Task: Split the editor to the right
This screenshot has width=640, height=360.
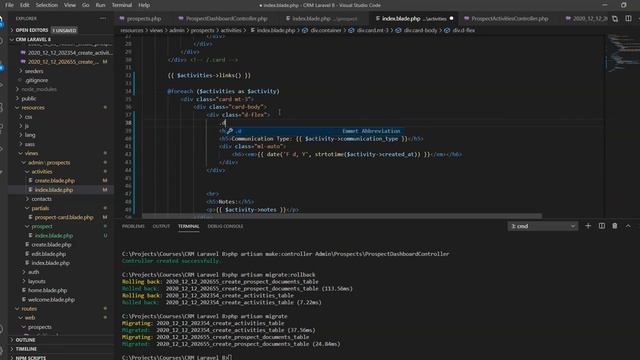Action: pyautogui.click(x=628, y=18)
